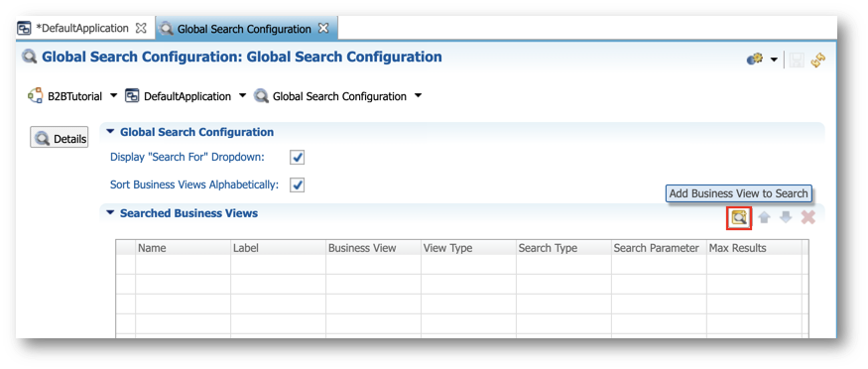868x369 pixels.
Task: Open the Global Search Configuration breadcrumb dropdown
Action: pos(418,95)
